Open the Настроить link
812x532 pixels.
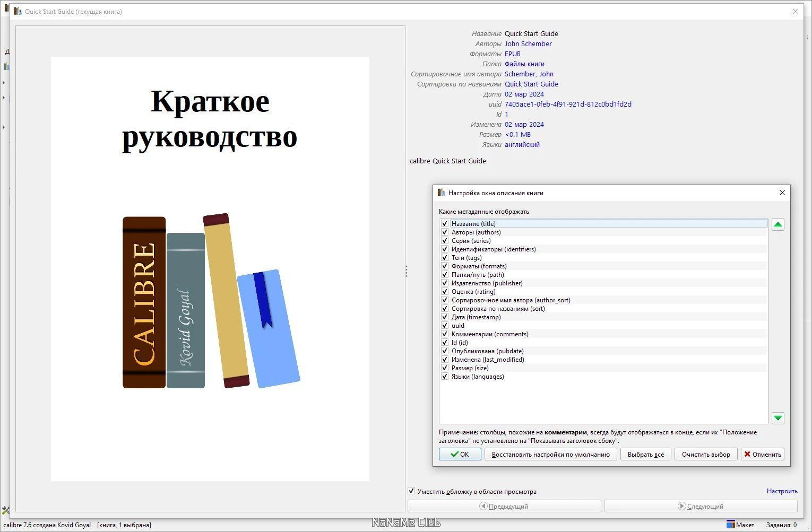pos(782,491)
